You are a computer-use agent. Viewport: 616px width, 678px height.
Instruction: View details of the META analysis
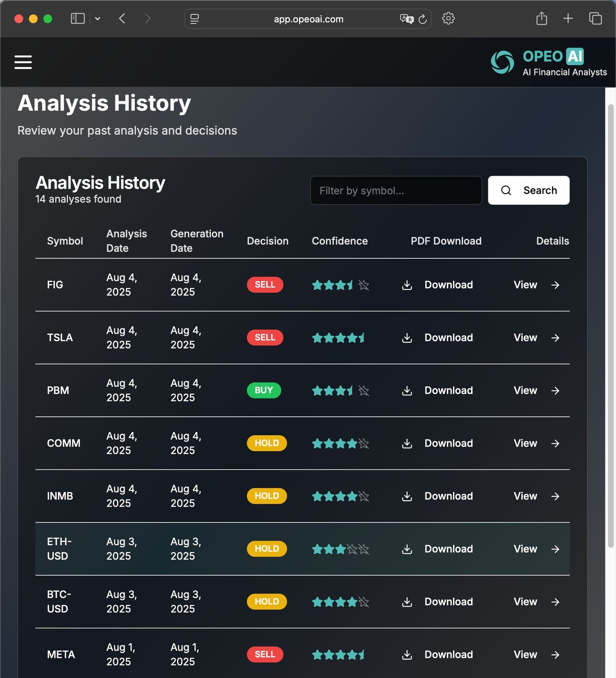[537, 654]
